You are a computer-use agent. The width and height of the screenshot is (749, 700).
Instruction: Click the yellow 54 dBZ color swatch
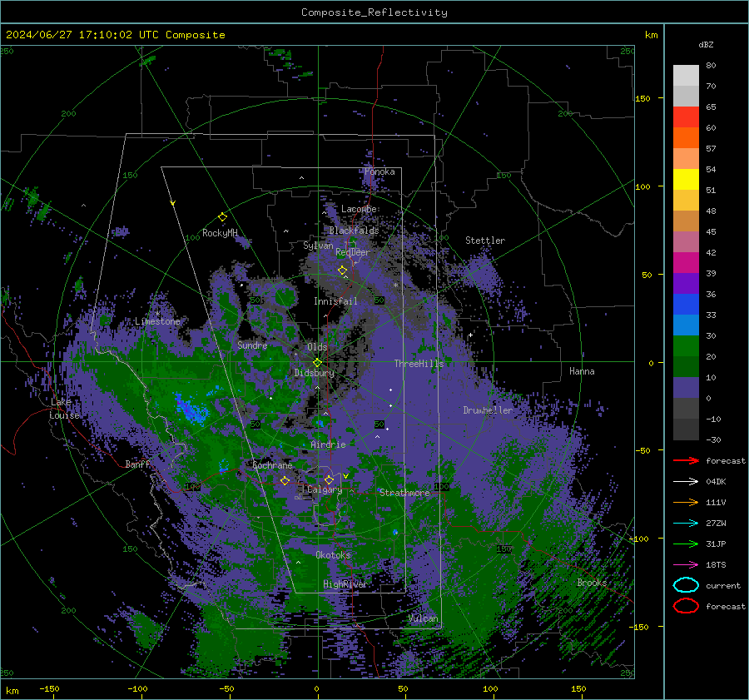click(x=686, y=180)
